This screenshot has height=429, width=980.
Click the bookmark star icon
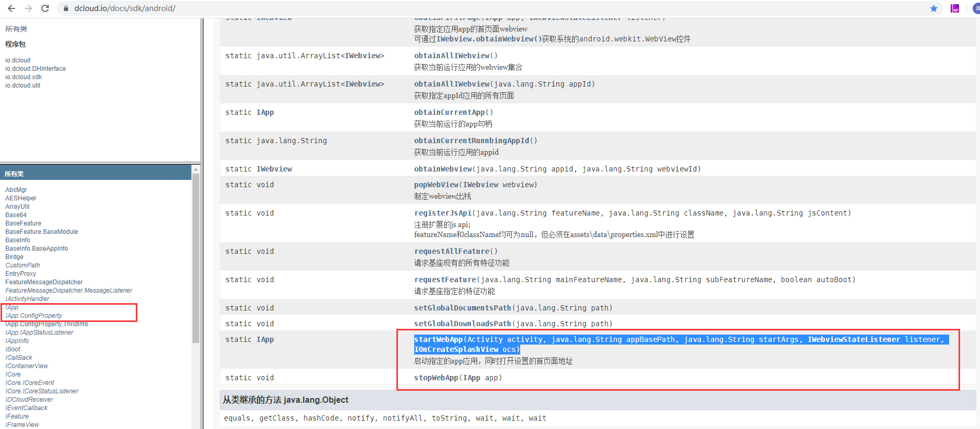click(x=933, y=8)
